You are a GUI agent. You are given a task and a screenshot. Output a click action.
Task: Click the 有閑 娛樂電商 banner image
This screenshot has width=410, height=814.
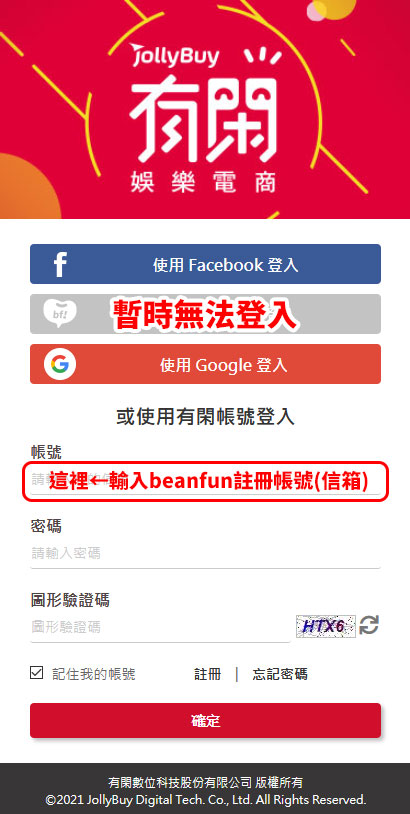coord(205,109)
